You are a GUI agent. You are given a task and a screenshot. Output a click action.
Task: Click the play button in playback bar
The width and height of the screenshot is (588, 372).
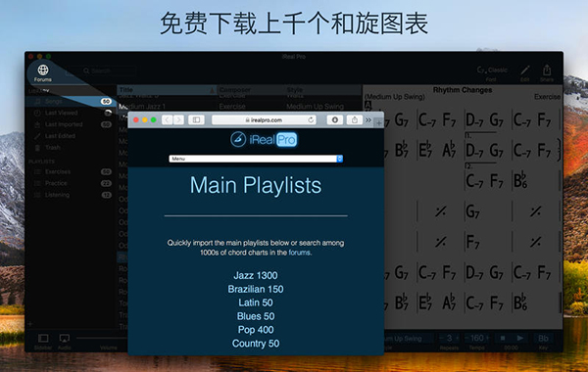[519, 339]
